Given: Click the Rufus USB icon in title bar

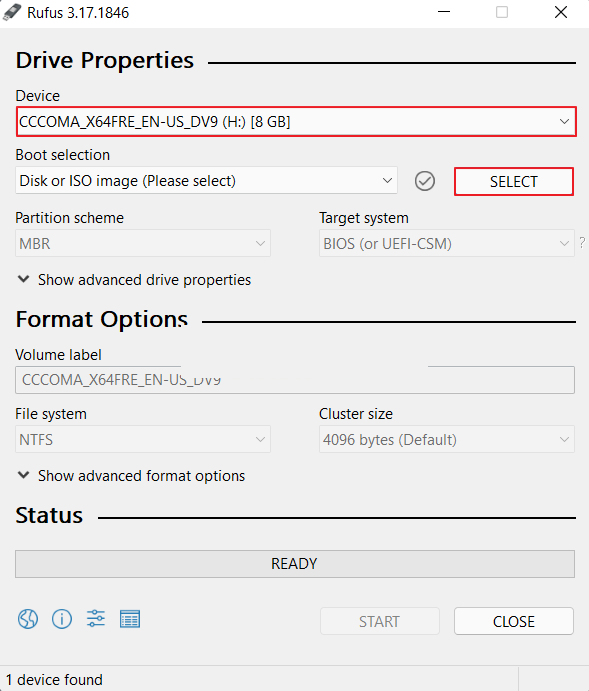Looking at the screenshot, I should pos(12,12).
